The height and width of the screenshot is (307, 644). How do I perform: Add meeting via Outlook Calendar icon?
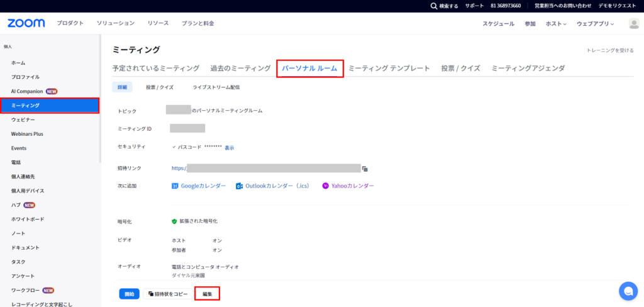click(x=239, y=186)
